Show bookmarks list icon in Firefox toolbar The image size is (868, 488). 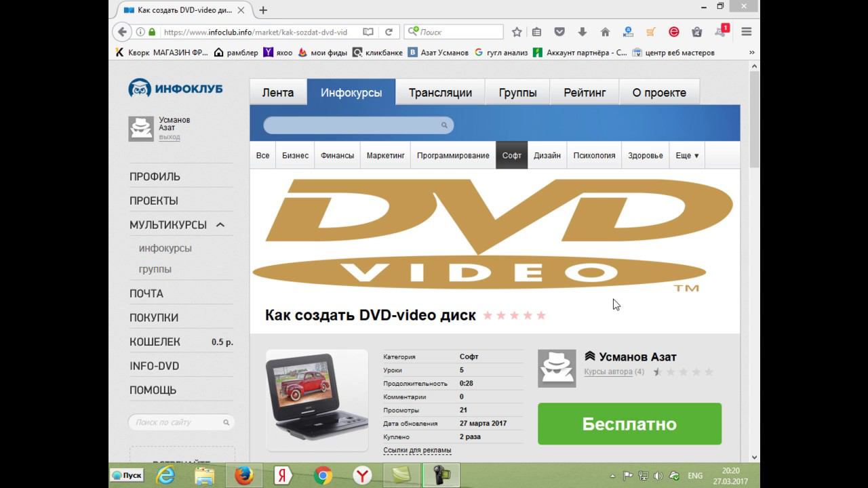(537, 32)
